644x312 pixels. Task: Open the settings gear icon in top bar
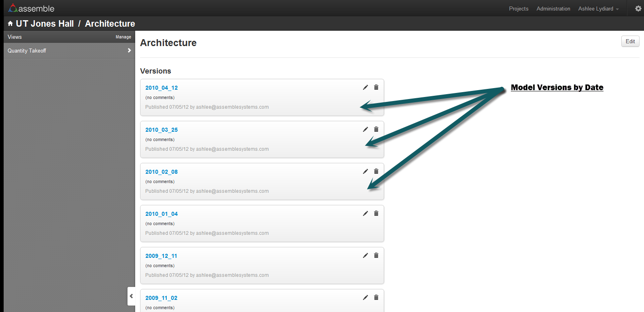point(638,8)
